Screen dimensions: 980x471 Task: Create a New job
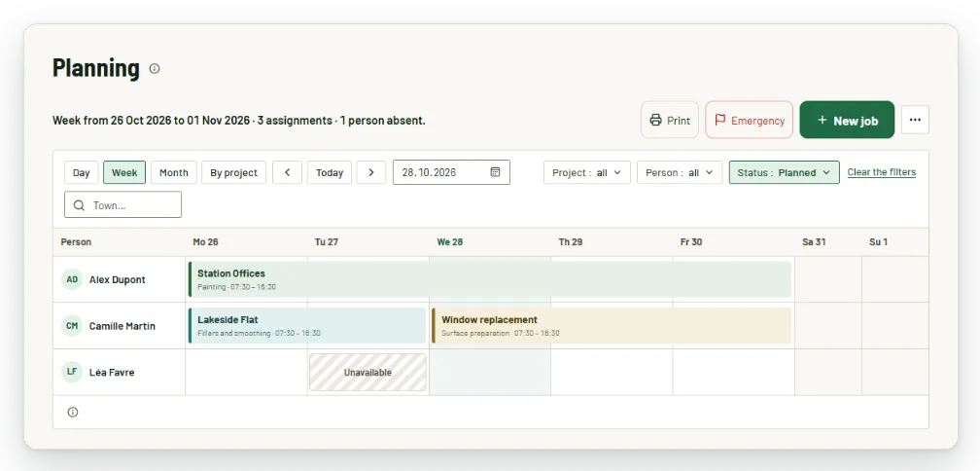pos(847,120)
